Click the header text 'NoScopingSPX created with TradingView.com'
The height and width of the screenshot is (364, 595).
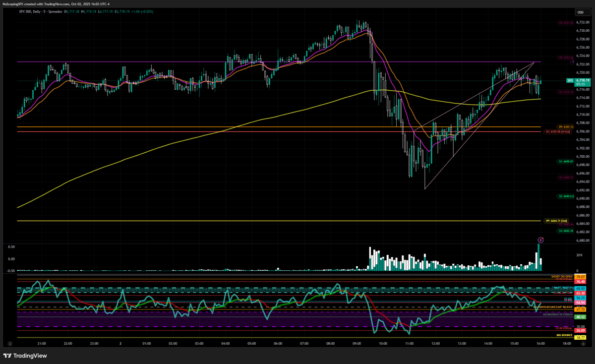click(37, 3)
